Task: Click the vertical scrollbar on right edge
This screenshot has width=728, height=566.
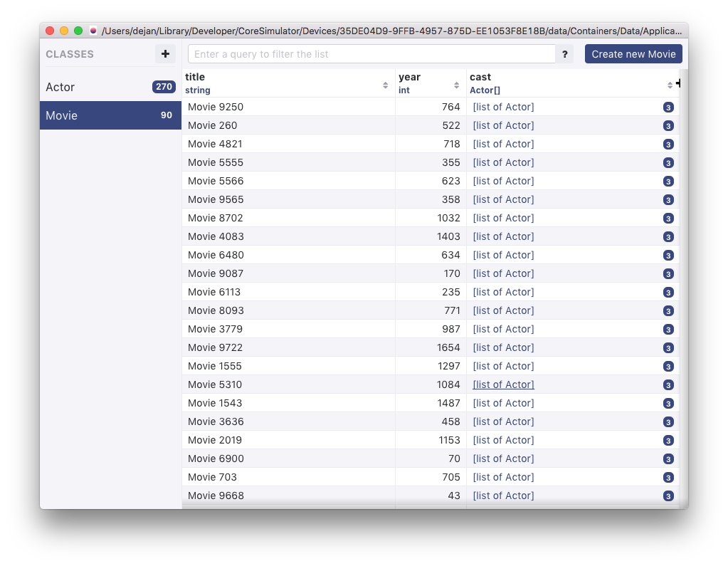Action: [683, 285]
